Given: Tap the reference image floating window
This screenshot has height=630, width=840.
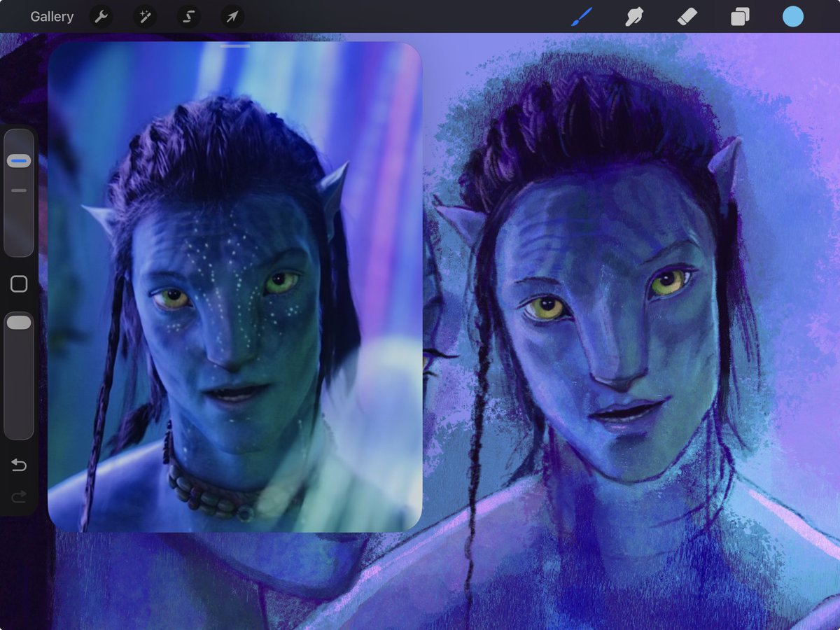Looking at the screenshot, I should pyautogui.click(x=234, y=287).
